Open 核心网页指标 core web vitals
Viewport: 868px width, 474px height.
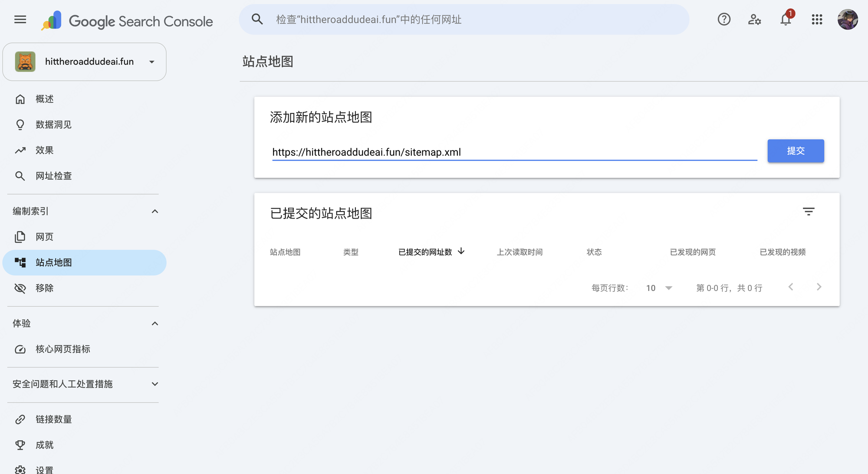pos(85,350)
